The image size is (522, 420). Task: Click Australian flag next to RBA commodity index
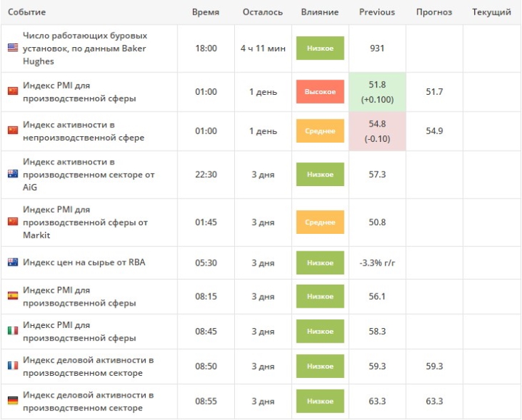click(x=12, y=262)
